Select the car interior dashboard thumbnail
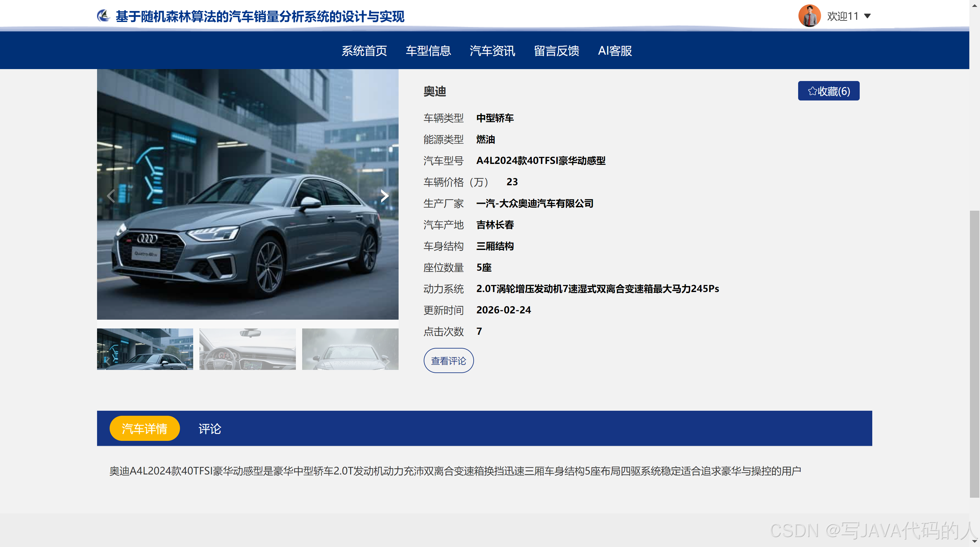Viewport: 980px width, 547px height. (248, 349)
